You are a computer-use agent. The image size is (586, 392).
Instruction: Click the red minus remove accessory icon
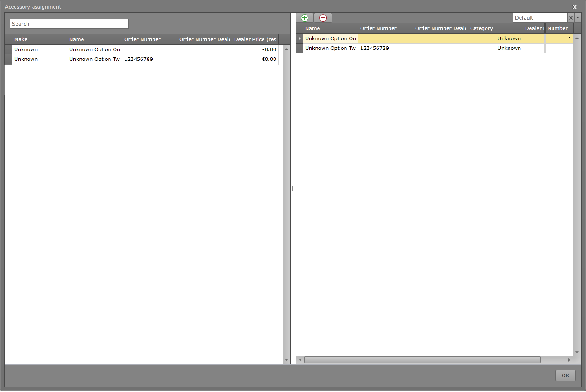pyautogui.click(x=323, y=18)
